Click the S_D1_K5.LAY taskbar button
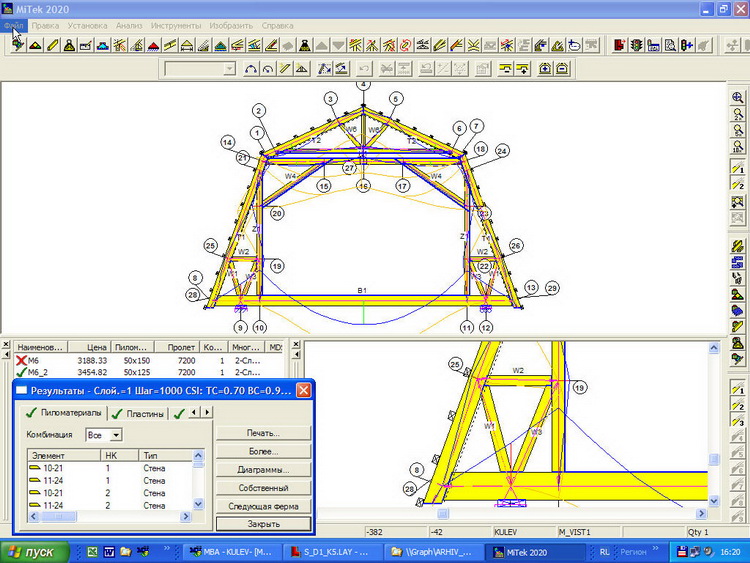Viewport: 750px width, 563px height. pos(332,552)
